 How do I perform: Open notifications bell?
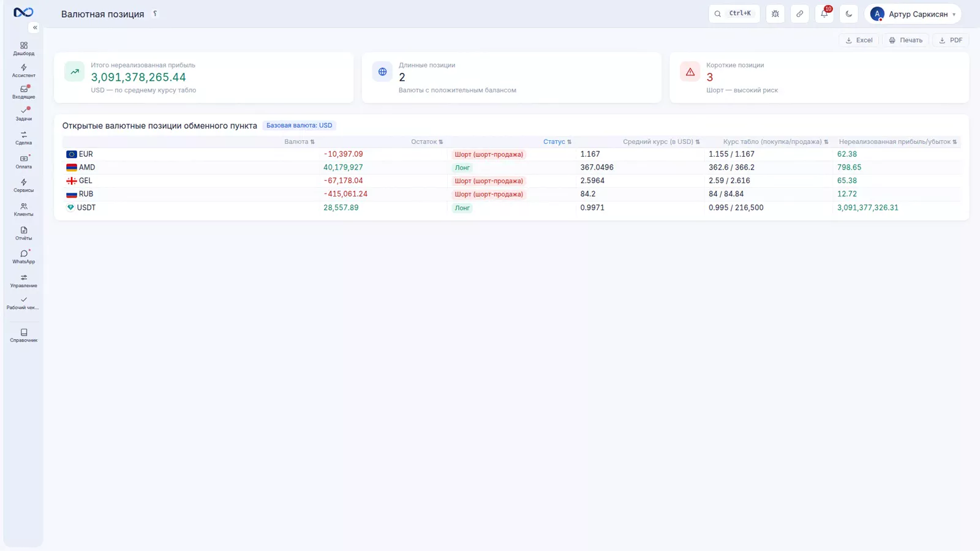click(x=824, y=13)
